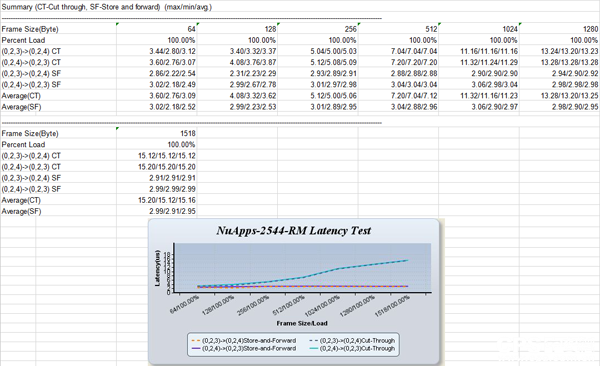
Task: Select the Summary description cell at top
Action: 107,7
